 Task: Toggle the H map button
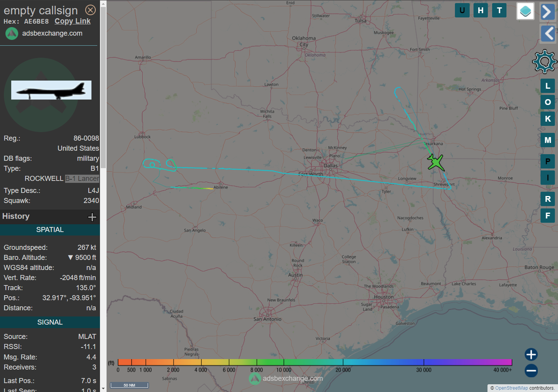[480, 10]
